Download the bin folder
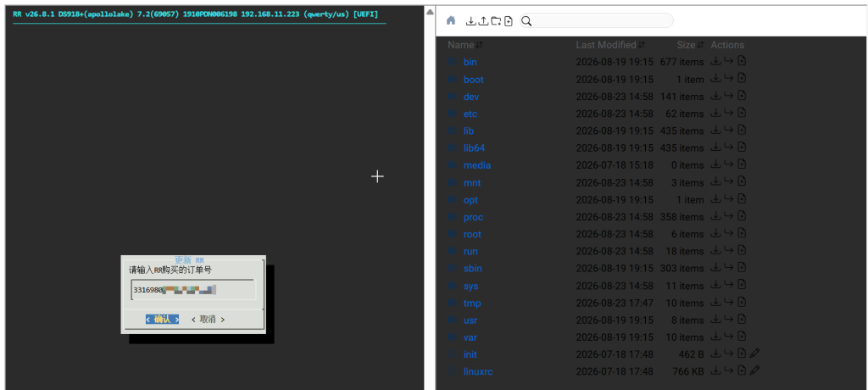 [715, 61]
